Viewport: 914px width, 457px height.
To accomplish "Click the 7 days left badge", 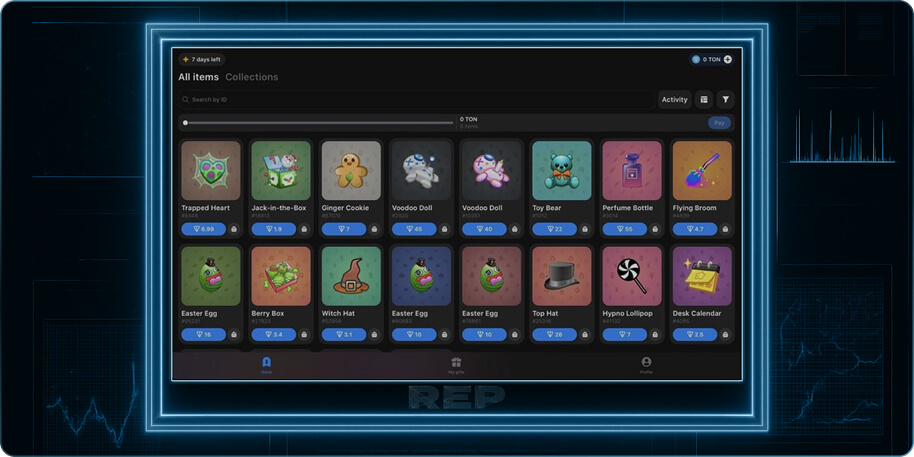I will point(202,59).
